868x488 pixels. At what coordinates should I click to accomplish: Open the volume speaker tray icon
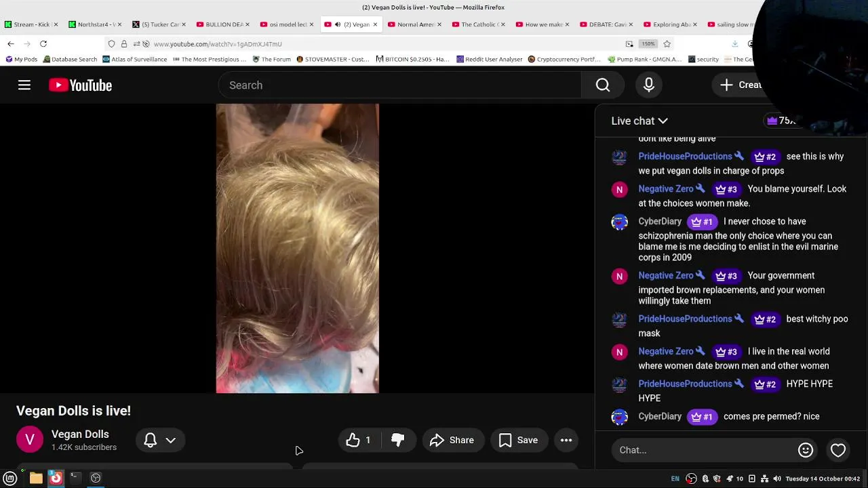777,479
